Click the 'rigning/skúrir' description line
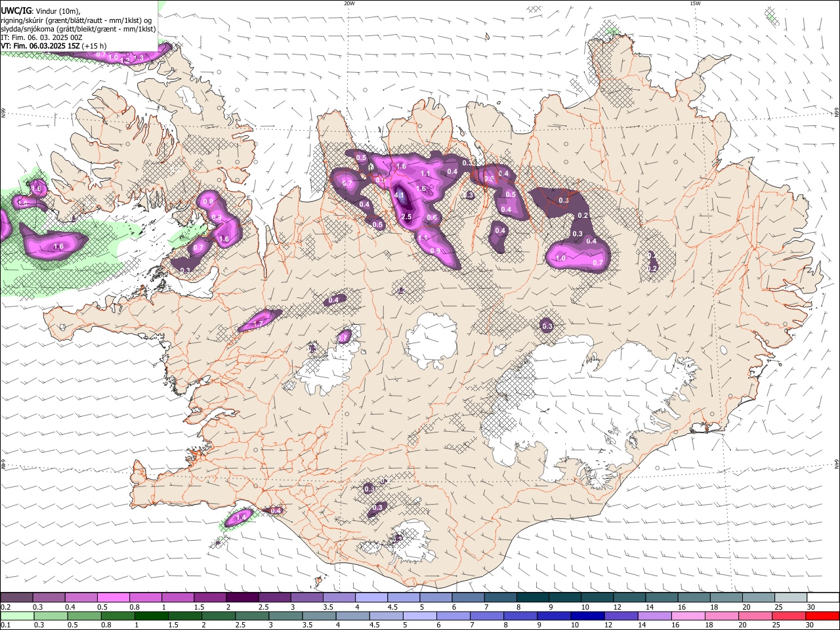 (x=75, y=20)
